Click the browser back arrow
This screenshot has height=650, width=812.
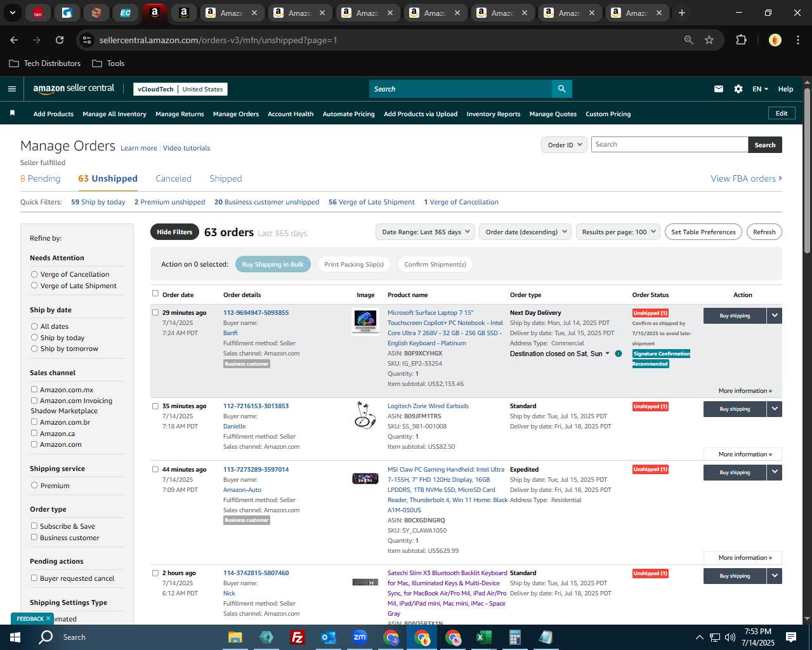point(14,40)
